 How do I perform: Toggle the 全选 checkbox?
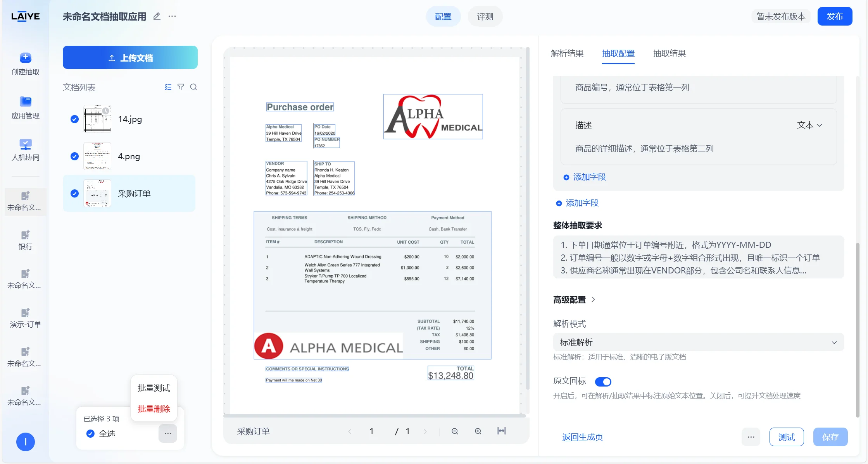(90, 434)
